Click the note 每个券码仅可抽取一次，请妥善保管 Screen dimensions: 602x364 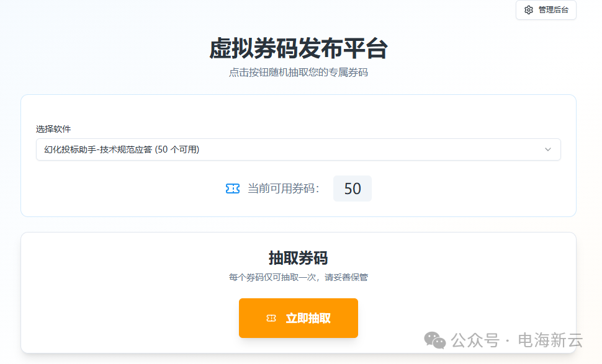click(298, 277)
